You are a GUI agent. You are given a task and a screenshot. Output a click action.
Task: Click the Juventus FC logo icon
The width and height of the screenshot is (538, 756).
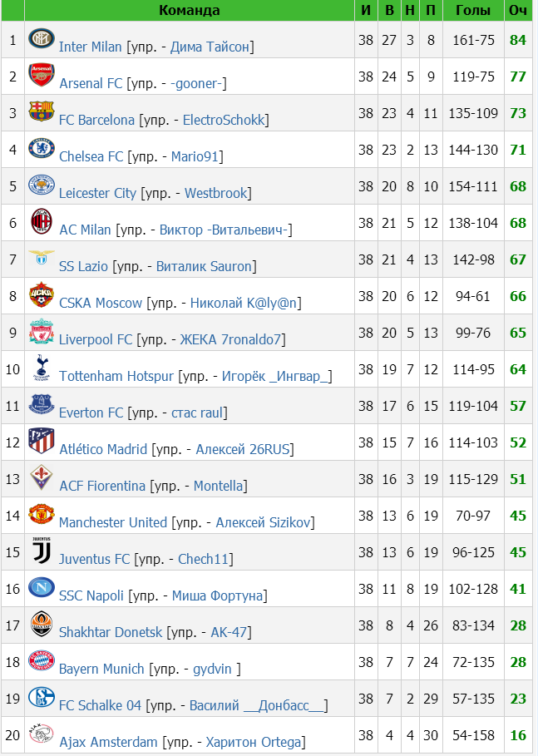click(x=42, y=551)
